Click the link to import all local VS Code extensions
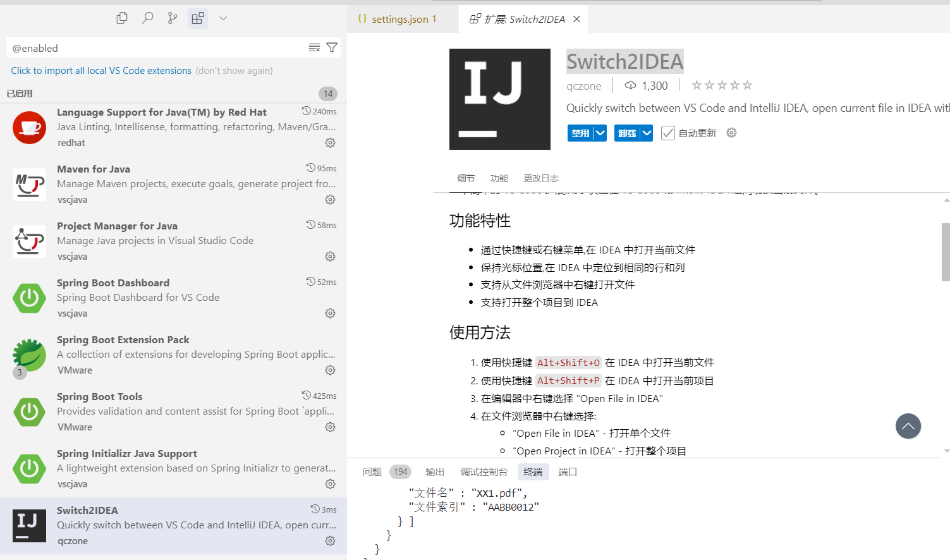Image resolution: width=950 pixels, height=560 pixels. click(100, 70)
